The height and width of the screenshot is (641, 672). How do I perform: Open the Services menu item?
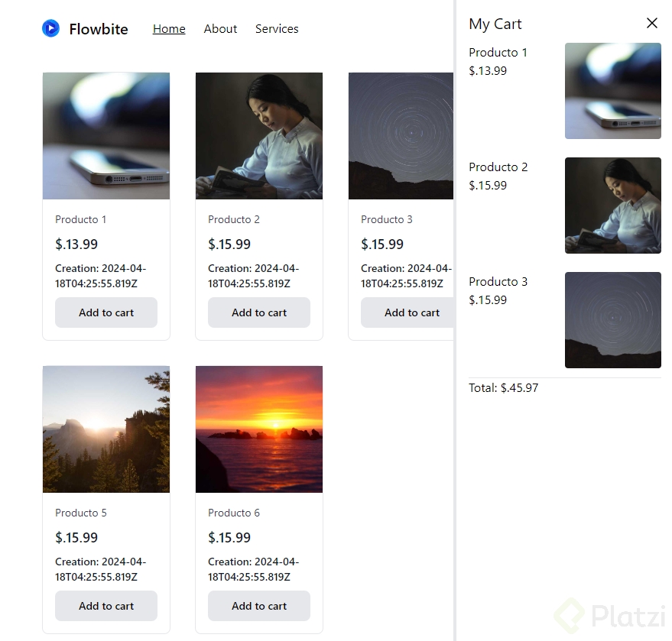click(277, 29)
